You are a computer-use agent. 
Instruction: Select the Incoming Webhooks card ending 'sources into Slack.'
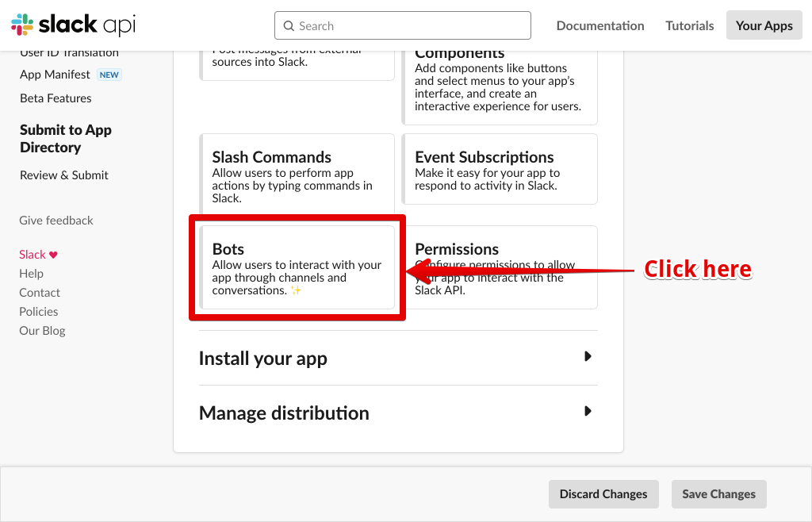297,65
